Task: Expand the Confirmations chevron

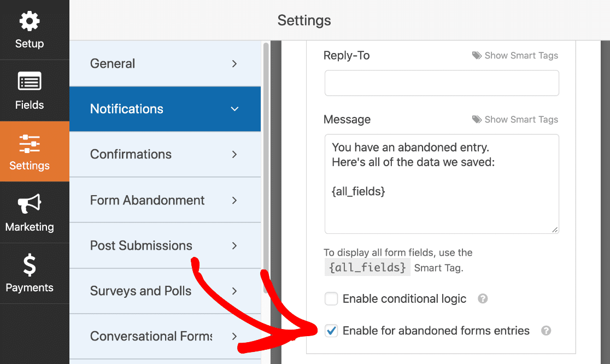Action: (234, 155)
